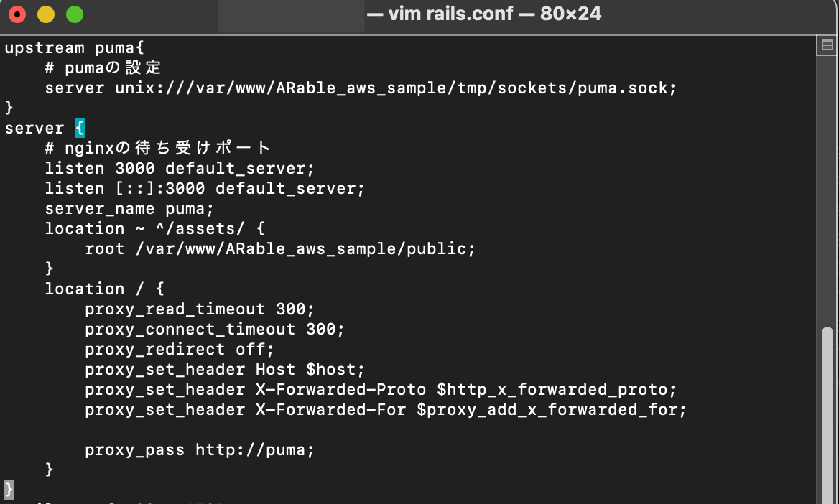Click the puma.sock socket path line
Viewport: 839px width, 504px height.
coord(361,88)
